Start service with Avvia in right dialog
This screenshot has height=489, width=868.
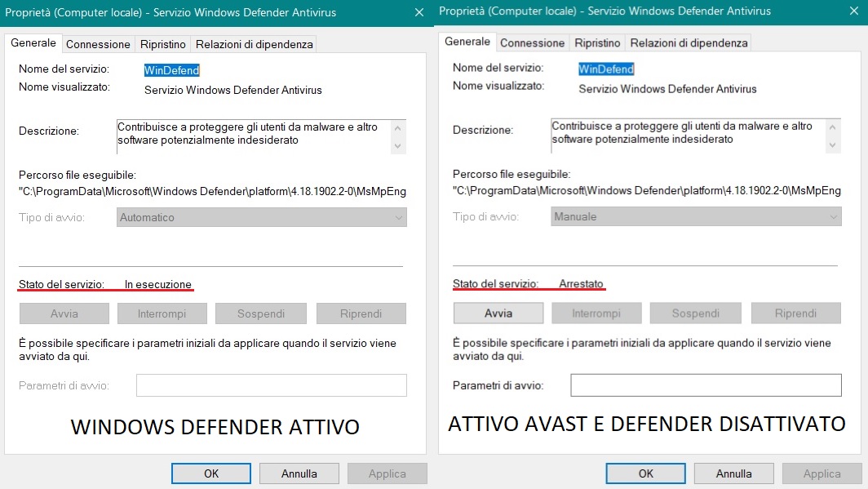pyautogui.click(x=498, y=313)
